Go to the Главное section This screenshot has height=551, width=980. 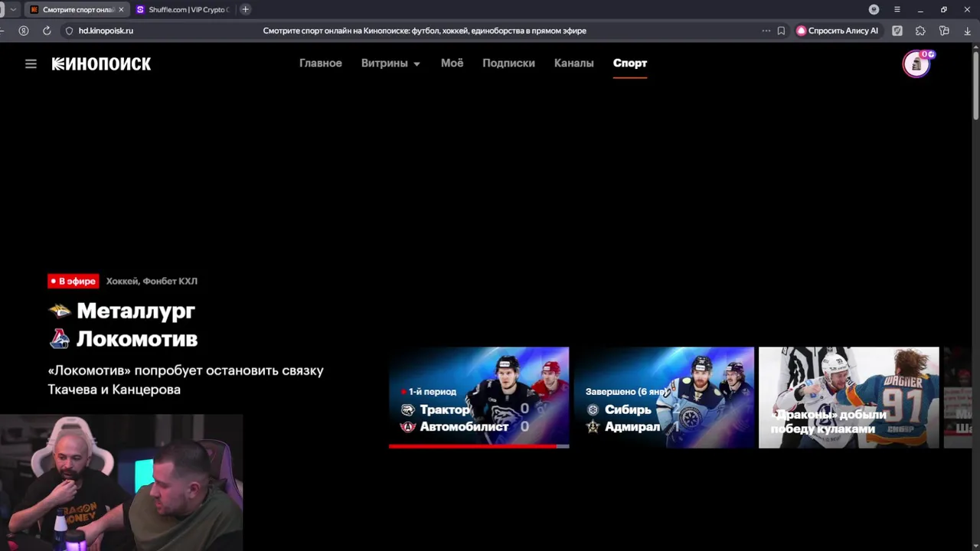click(x=320, y=64)
